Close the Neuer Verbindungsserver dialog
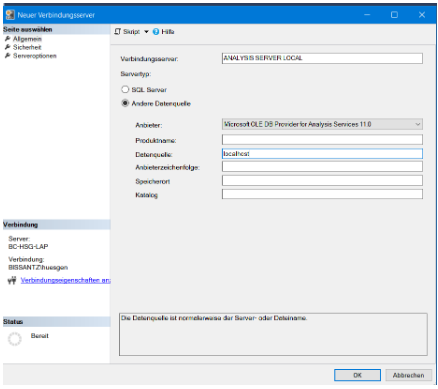 422,15
